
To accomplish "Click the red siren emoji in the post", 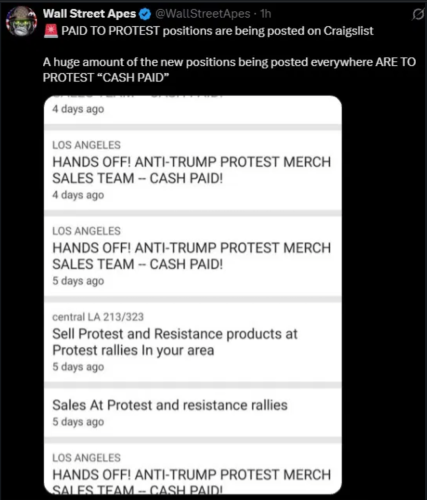I will [x=51, y=31].
